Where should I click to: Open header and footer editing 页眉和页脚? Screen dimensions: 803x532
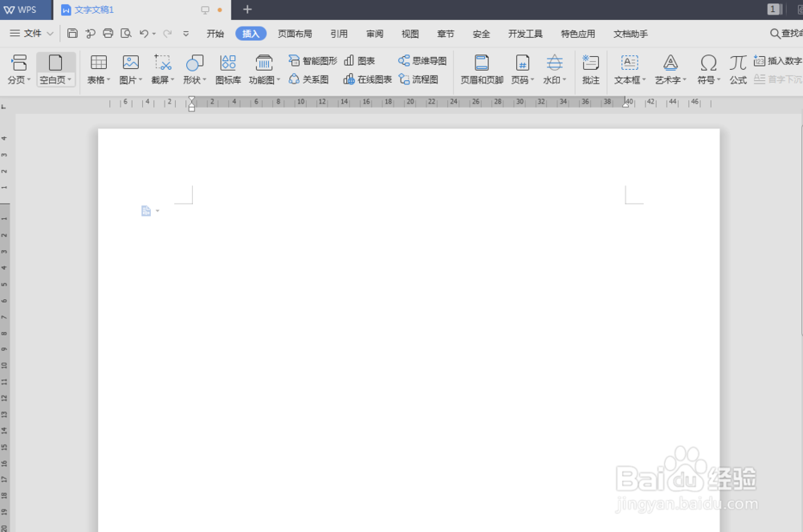481,70
